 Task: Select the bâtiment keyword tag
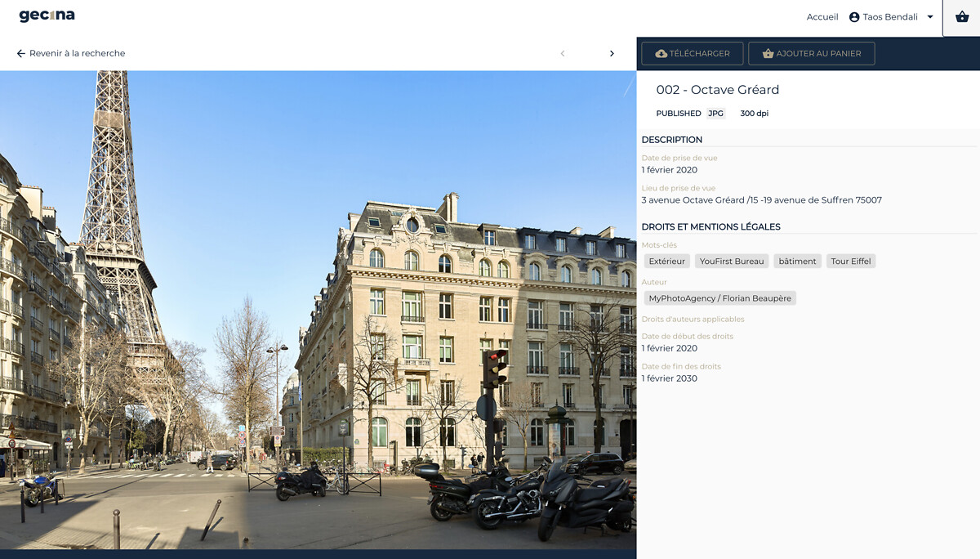point(798,262)
